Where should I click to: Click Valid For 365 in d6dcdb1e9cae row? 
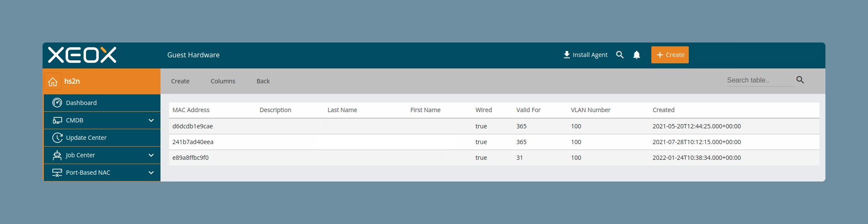click(x=521, y=126)
